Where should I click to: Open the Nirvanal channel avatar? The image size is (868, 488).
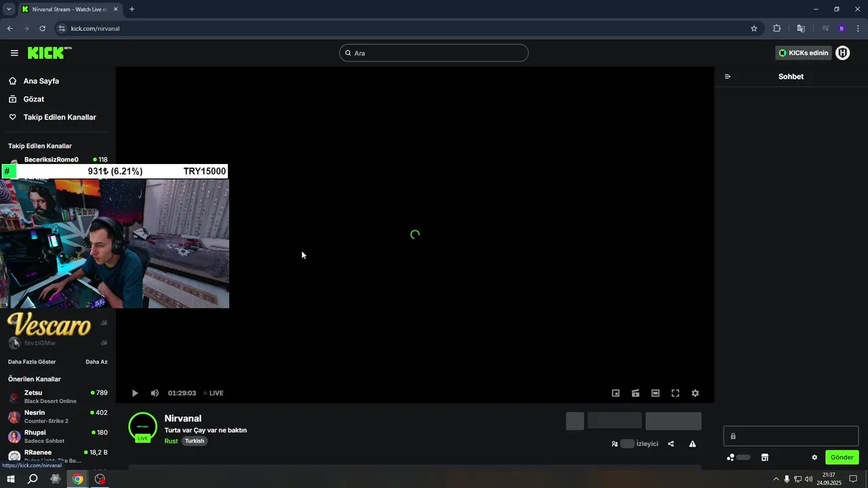tap(142, 427)
